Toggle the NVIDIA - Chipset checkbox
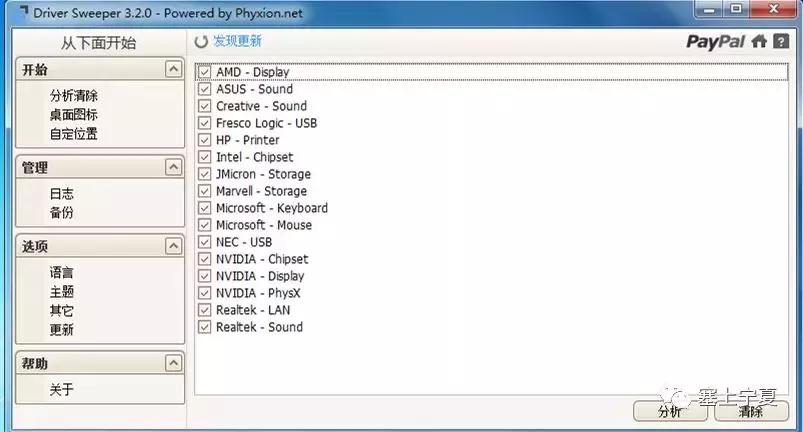This screenshot has width=803, height=432. 204,259
